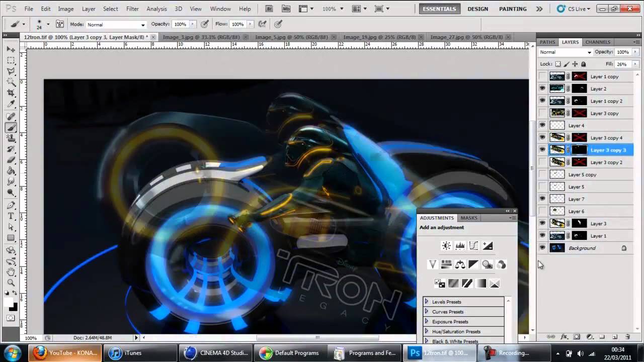Add a Curves adjustment
This screenshot has height=362, width=644.
pyautogui.click(x=473, y=246)
